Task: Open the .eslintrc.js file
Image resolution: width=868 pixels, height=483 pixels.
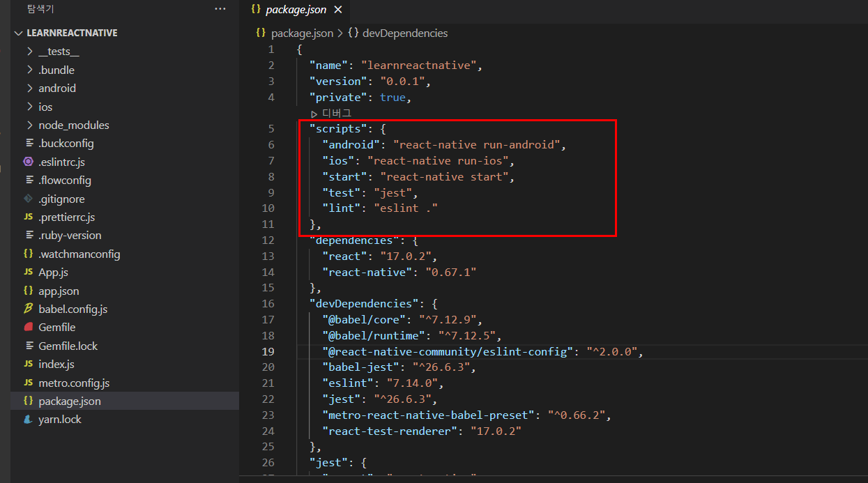Action: [61, 162]
